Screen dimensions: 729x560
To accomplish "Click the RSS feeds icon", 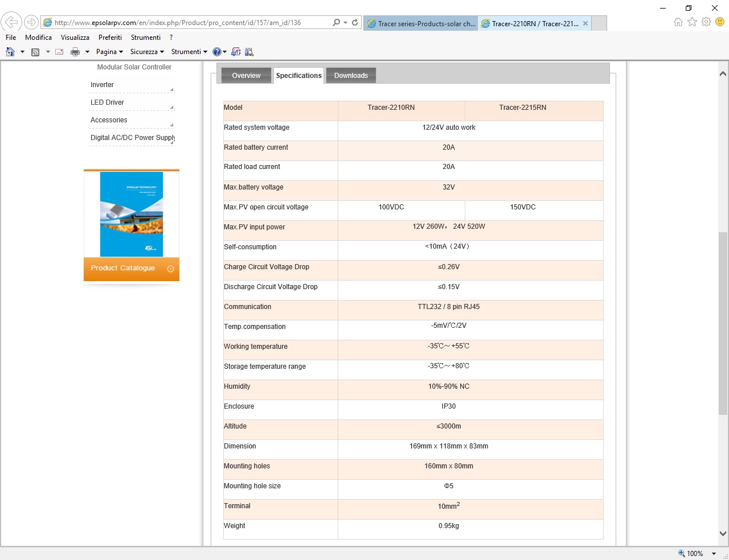I will pos(35,52).
